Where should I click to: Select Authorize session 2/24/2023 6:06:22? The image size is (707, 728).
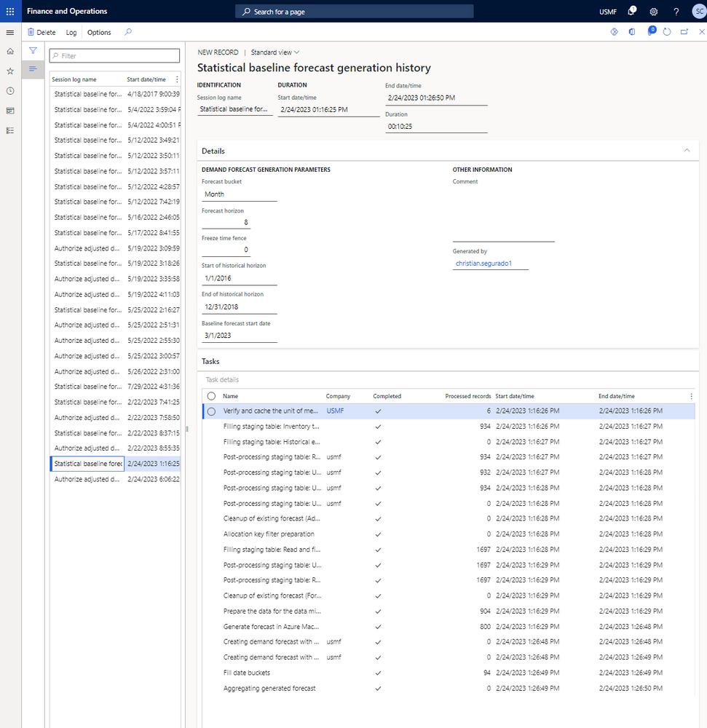[115, 479]
